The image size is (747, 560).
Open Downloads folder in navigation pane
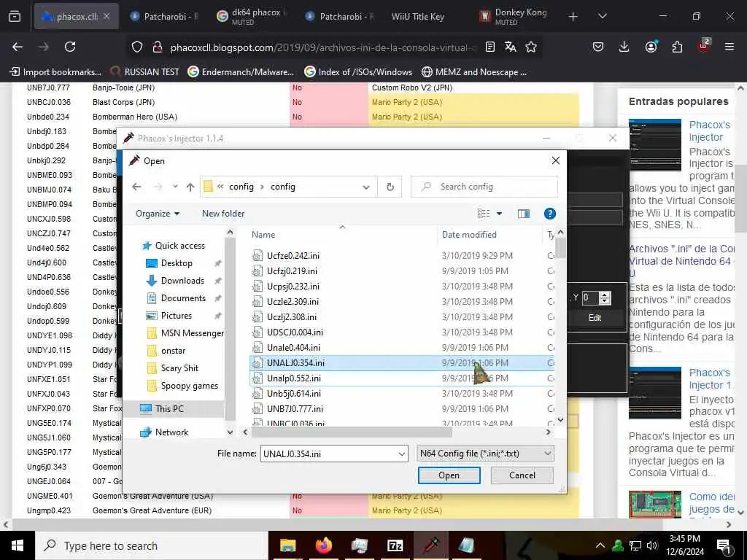coord(182,281)
